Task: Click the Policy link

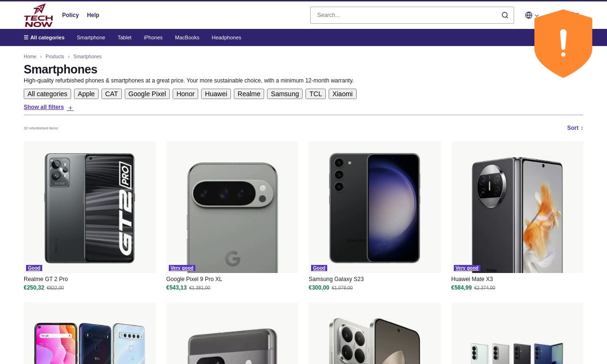Action: coord(71,15)
